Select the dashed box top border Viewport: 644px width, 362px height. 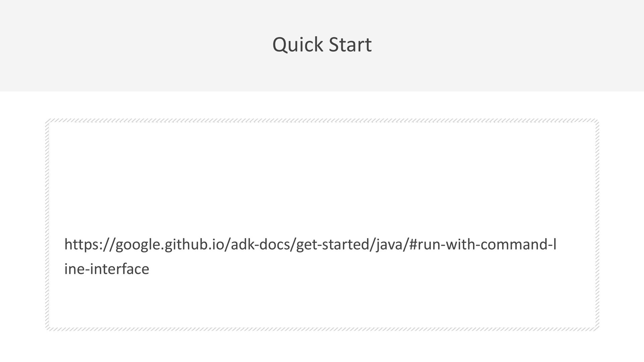point(322,120)
